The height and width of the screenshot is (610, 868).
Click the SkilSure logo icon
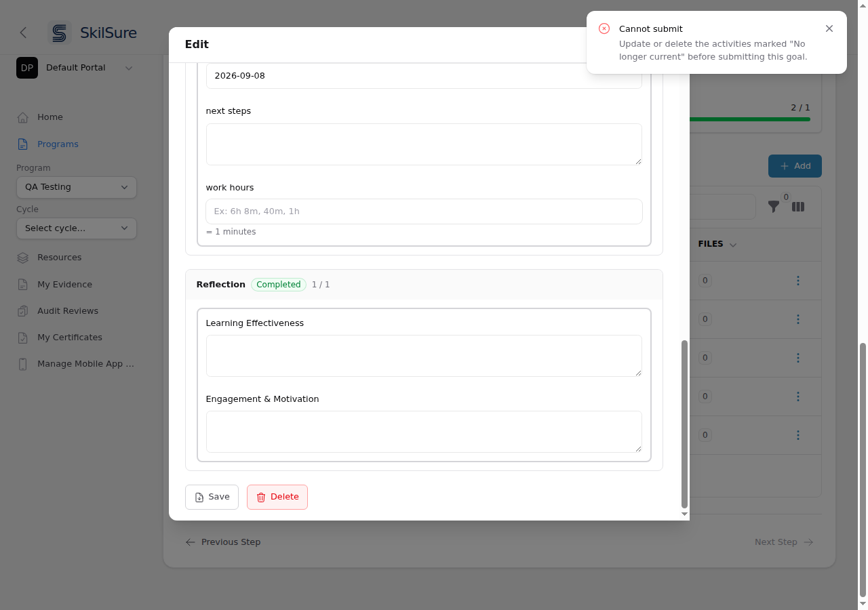pyautogui.click(x=60, y=33)
